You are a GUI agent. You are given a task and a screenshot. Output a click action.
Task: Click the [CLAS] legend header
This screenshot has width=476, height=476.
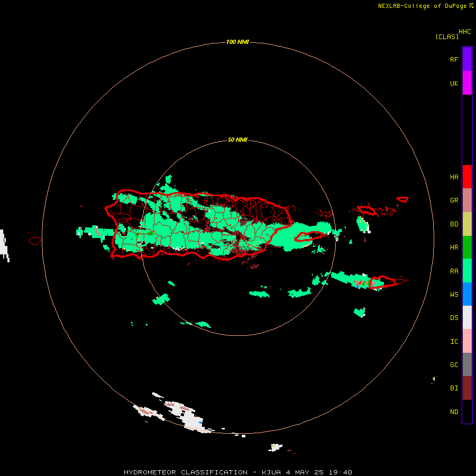tap(447, 36)
